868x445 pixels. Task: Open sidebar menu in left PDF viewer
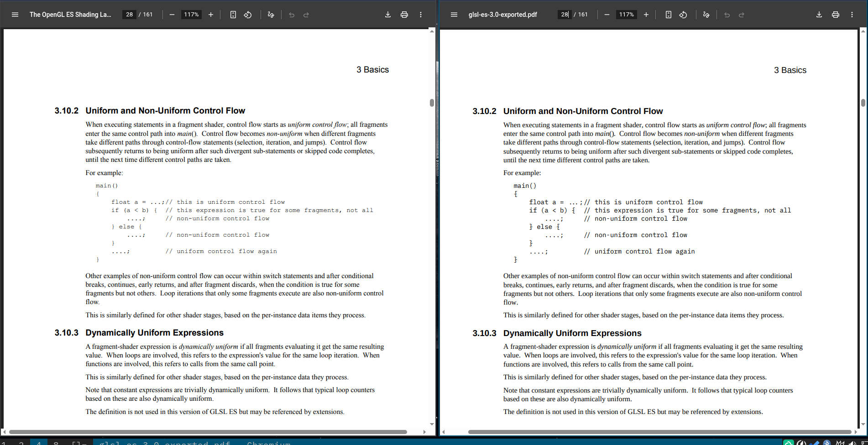click(x=15, y=15)
